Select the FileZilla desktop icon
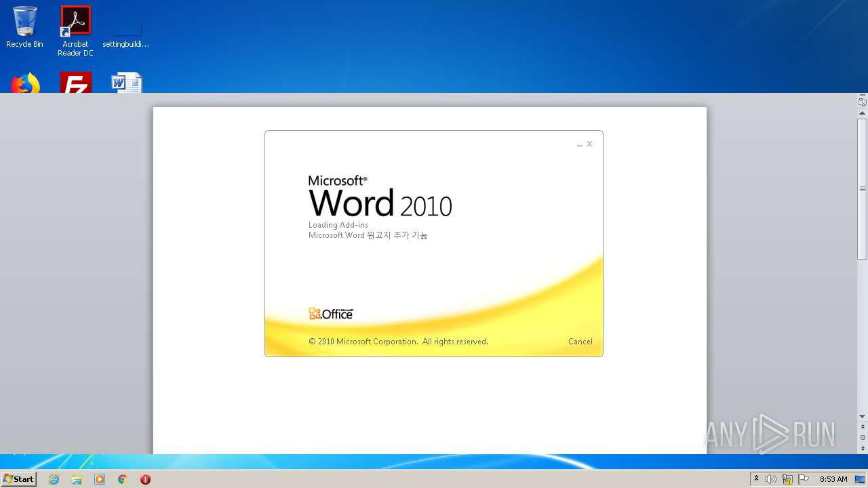Screen dimensions: 868x488 [x=75, y=83]
